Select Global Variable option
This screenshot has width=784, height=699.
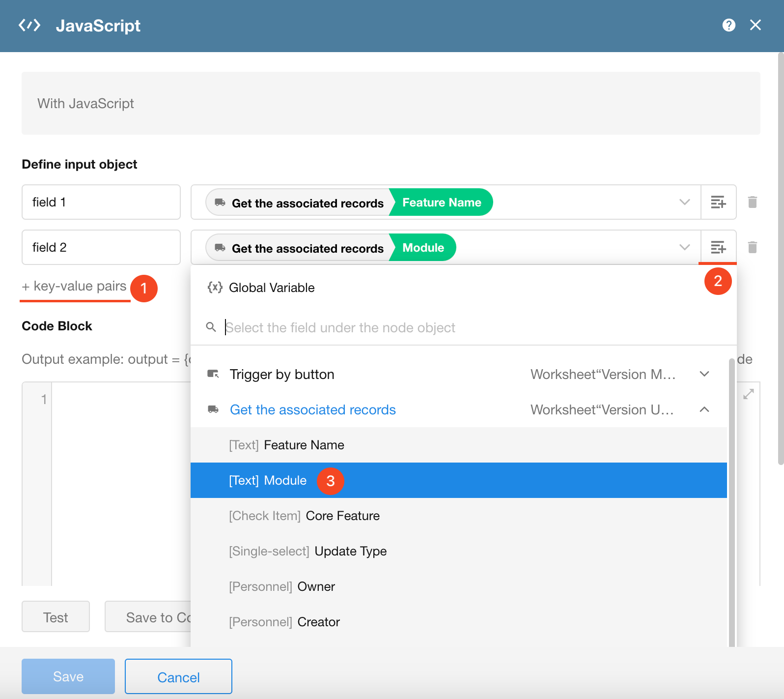(271, 288)
